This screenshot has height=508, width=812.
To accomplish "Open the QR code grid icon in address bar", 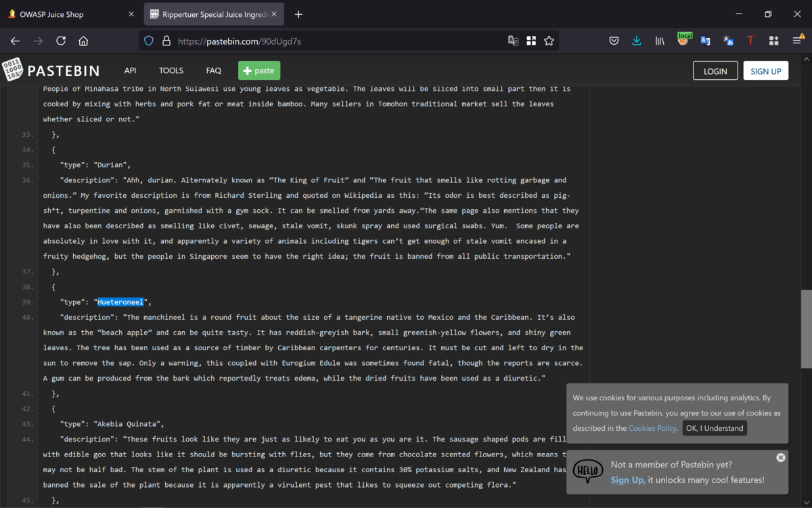I will [531, 41].
